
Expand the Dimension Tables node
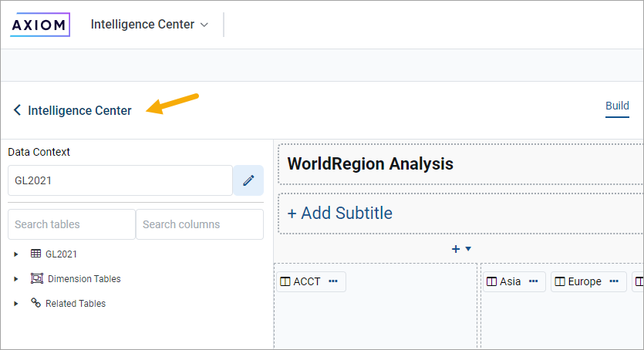[x=16, y=278]
